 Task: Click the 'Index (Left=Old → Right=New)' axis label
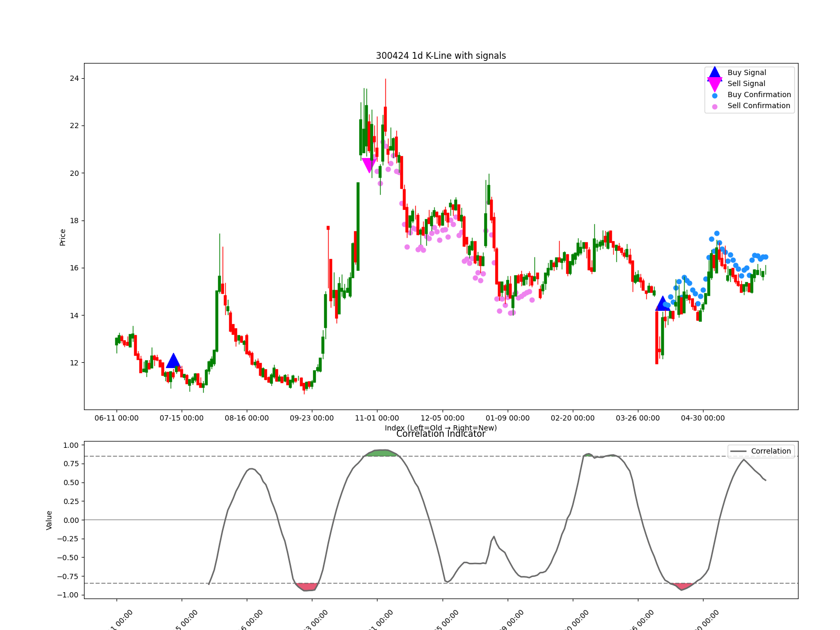pyautogui.click(x=441, y=428)
